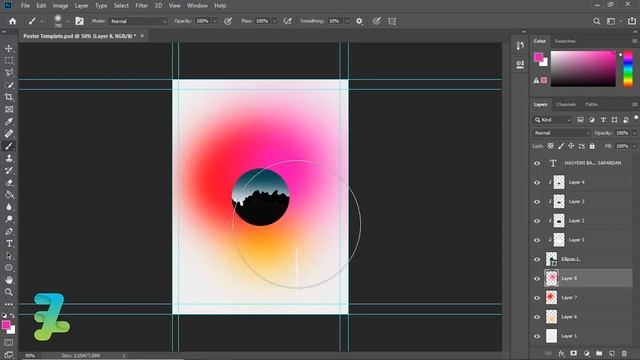Screen dimensions: 640x360
Task: Select the Paint Bucket tool
Action: tap(9, 195)
